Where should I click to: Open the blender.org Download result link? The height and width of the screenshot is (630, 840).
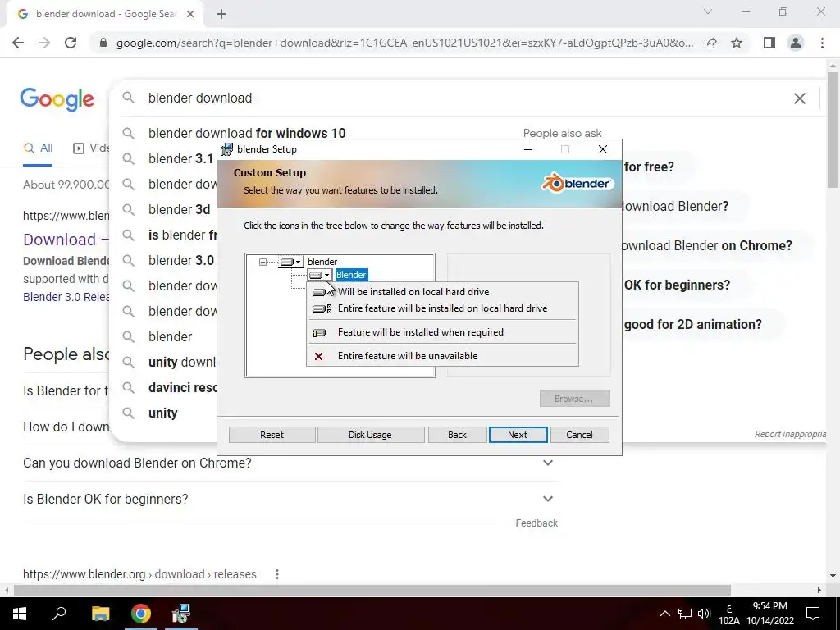pyautogui.click(x=66, y=240)
